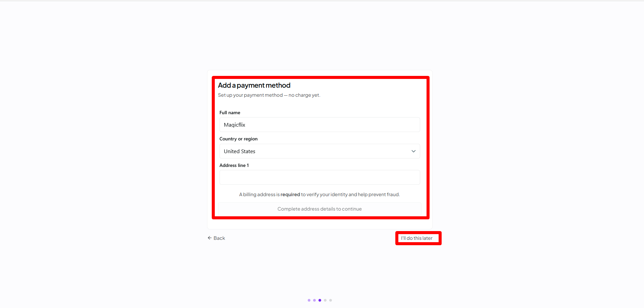Go back using the Back text link
This screenshot has width=644, height=308.
(x=219, y=238)
